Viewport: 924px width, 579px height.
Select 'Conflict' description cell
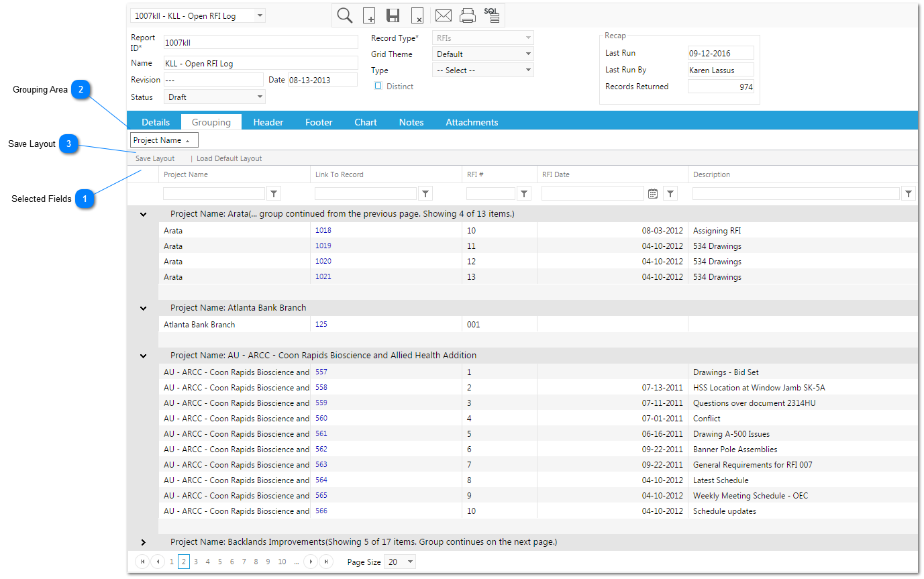click(803, 418)
